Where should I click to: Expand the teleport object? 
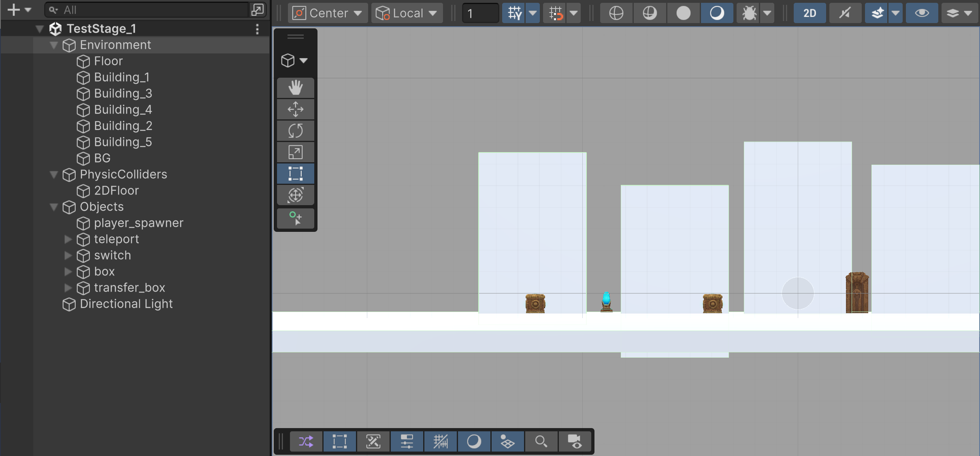click(68, 239)
